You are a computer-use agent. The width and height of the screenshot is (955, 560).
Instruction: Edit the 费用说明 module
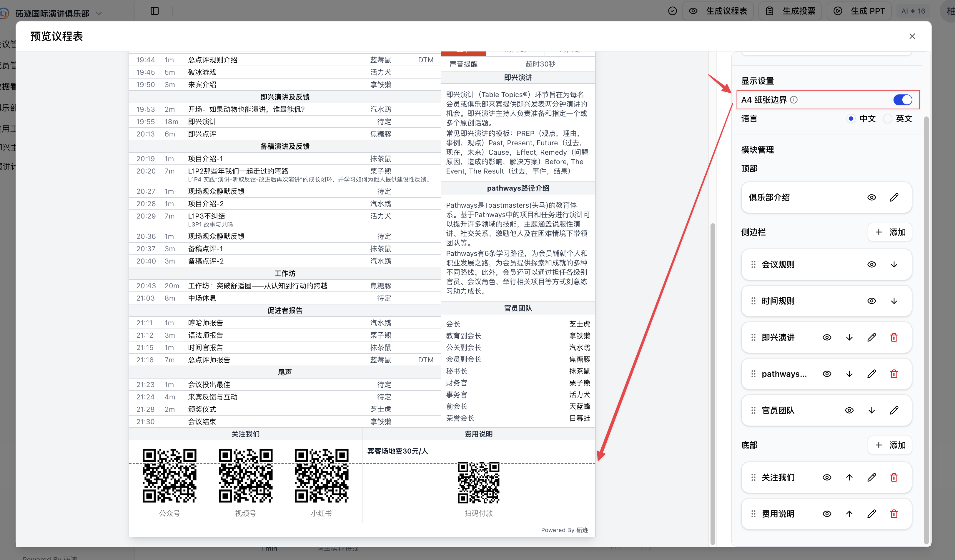click(872, 514)
